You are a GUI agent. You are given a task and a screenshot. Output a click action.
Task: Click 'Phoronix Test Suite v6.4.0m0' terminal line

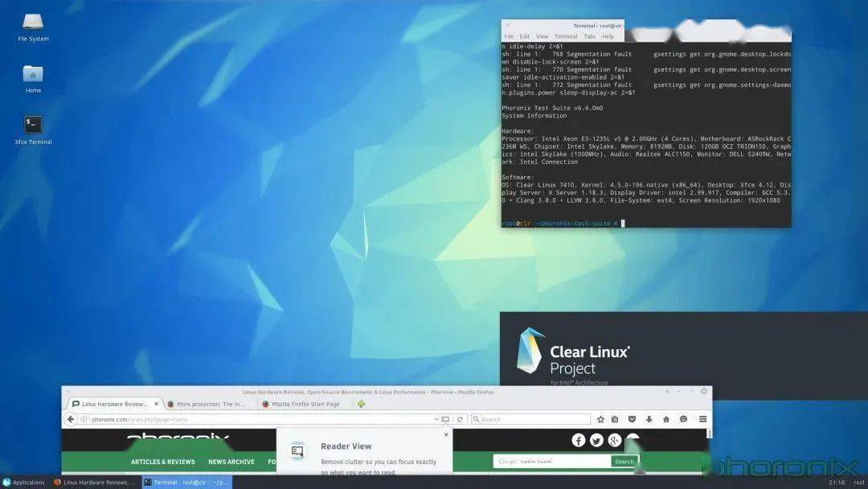pyautogui.click(x=552, y=108)
